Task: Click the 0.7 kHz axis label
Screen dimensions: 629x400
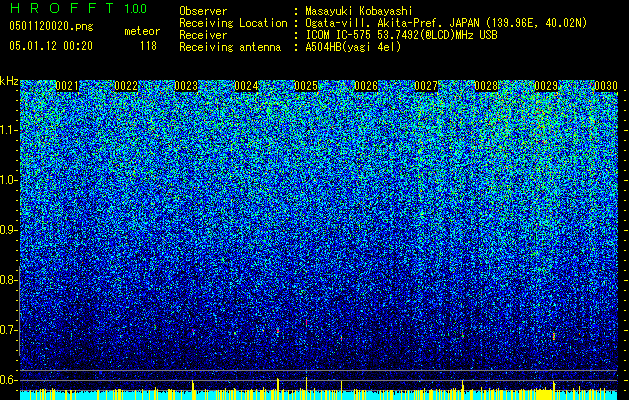Action: (8, 330)
